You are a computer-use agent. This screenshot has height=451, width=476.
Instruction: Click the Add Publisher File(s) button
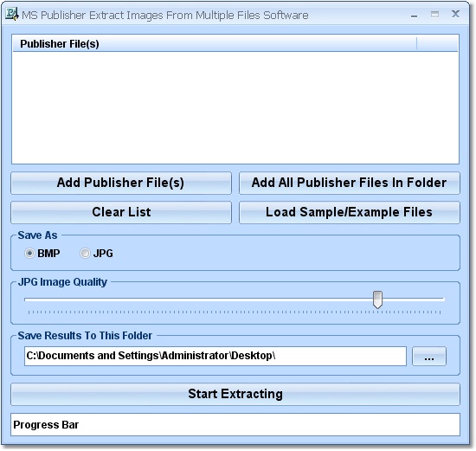[x=121, y=183]
